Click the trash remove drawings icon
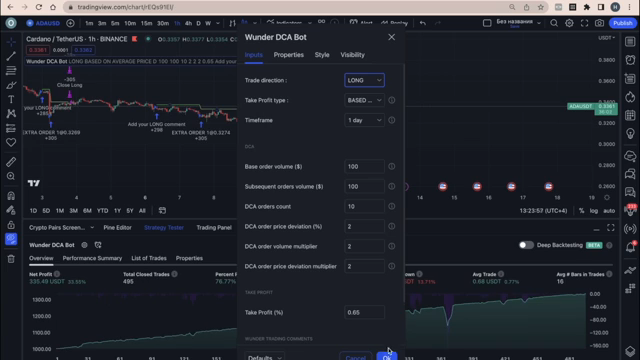Image resolution: width=640 pixels, height=360 pixels. pyautogui.click(x=11, y=259)
